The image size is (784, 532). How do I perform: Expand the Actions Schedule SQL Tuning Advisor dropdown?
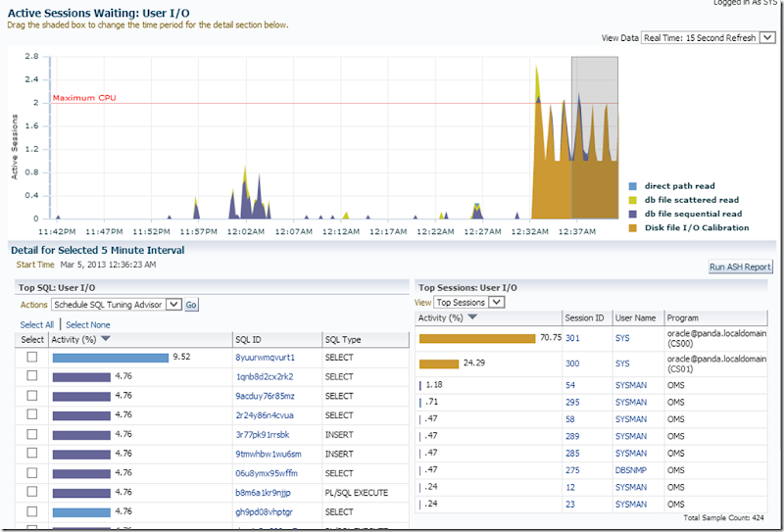174,305
